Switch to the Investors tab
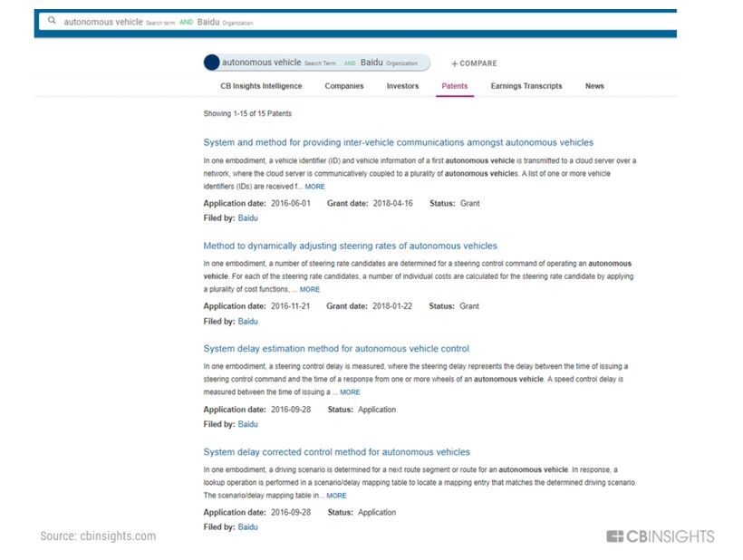This screenshot has height=560, width=743. tap(402, 86)
